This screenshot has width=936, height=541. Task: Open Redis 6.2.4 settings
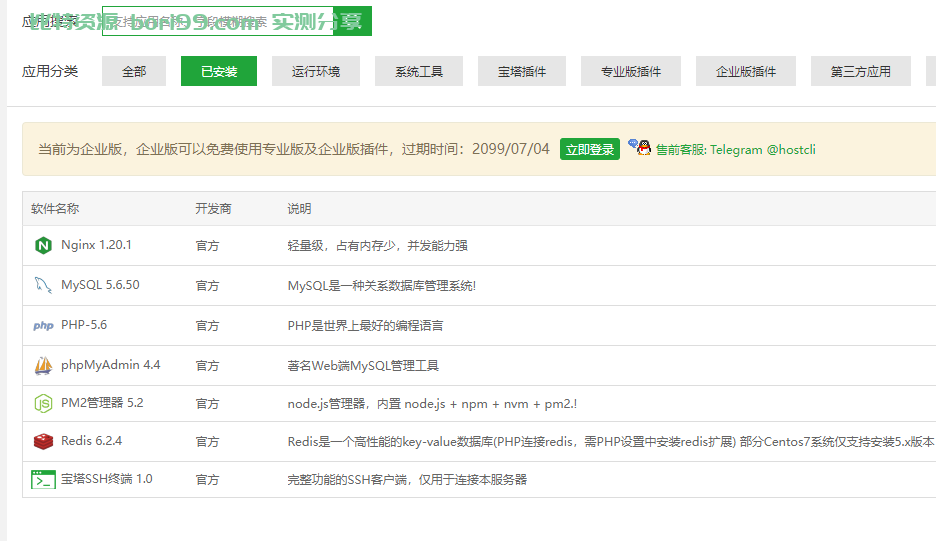point(91,441)
